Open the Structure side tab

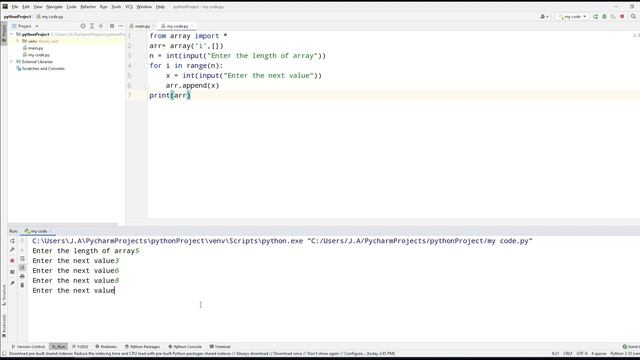coord(4,295)
